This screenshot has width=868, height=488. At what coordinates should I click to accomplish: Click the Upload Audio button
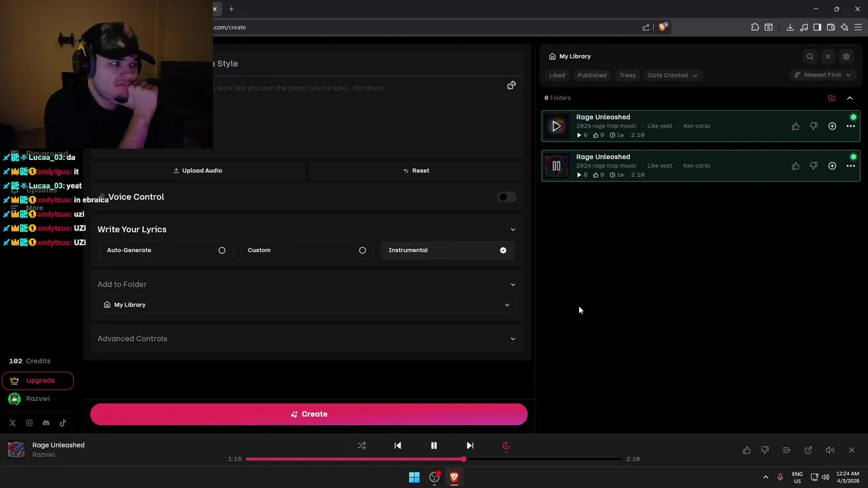[x=198, y=171]
